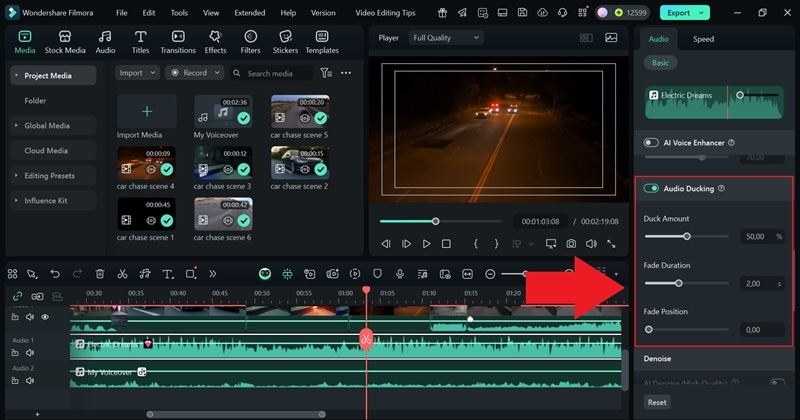Click the Undo arrow in timeline toolbar
The height and width of the screenshot is (420, 800).
55,274
